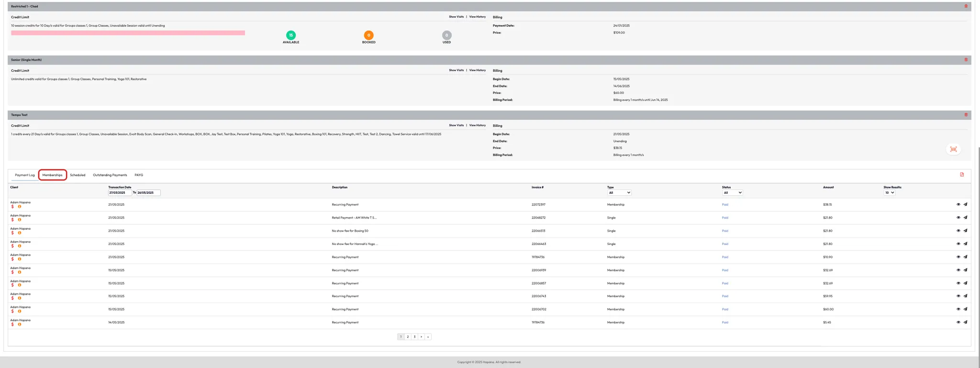Send invoice 22072397 via paper plane icon
980x368 pixels.
965,204
